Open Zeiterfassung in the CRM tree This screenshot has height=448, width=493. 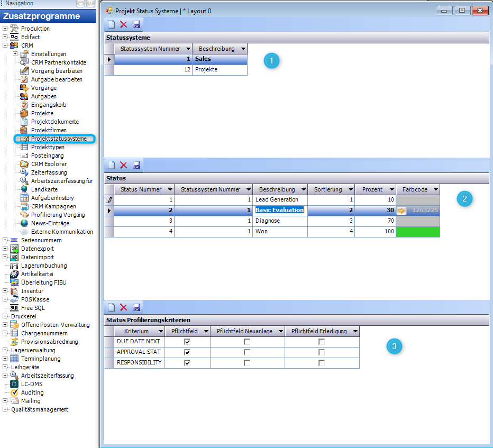[49, 172]
